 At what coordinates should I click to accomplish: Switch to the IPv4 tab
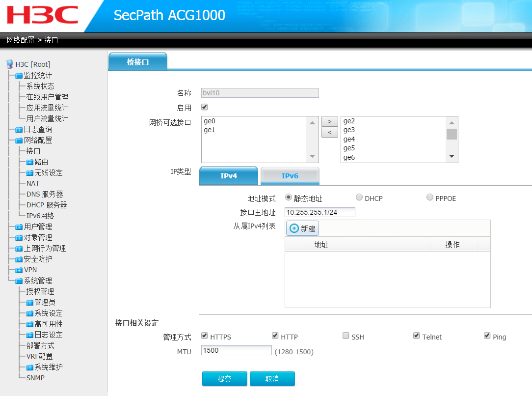click(x=229, y=175)
